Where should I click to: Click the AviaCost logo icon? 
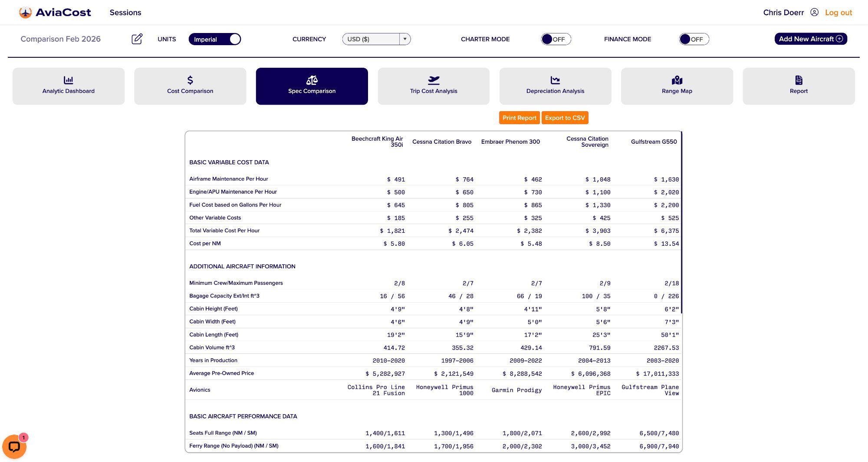26,13
